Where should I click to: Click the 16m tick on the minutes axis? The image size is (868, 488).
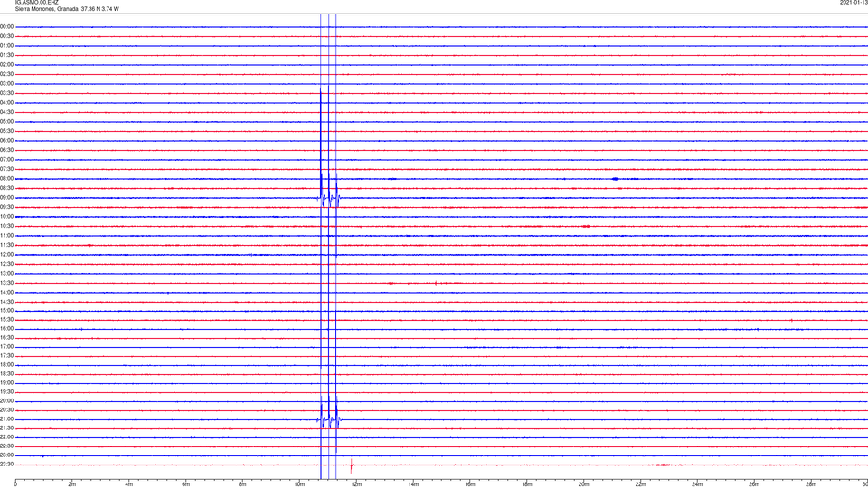tap(470, 484)
